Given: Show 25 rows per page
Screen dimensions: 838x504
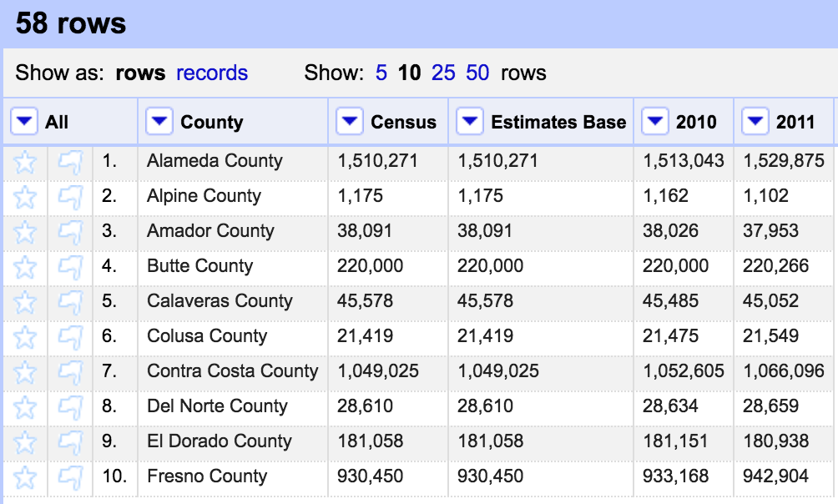Looking at the screenshot, I should pos(443,73).
